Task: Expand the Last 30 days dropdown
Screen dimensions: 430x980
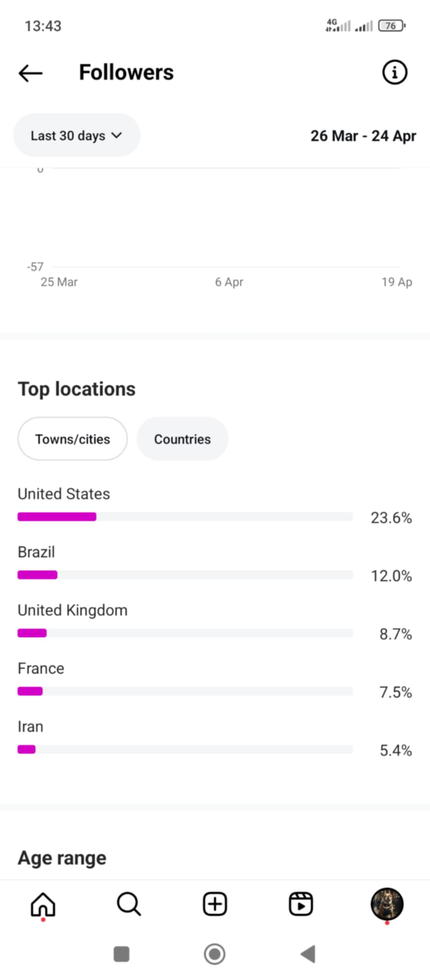Action: (x=77, y=135)
